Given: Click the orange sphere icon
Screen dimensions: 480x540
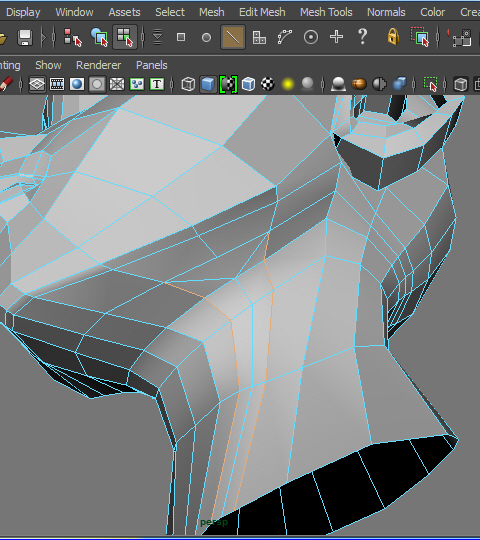Looking at the screenshot, I should 359,84.
